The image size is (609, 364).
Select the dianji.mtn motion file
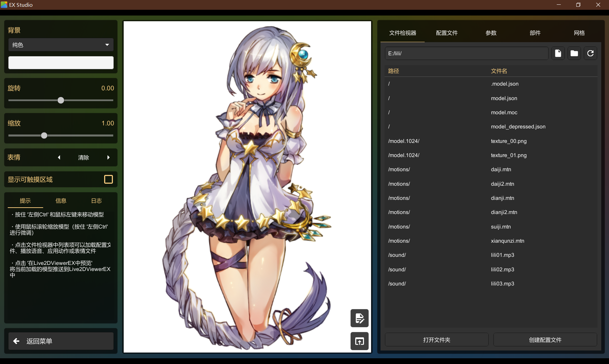click(x=491, y=198)
